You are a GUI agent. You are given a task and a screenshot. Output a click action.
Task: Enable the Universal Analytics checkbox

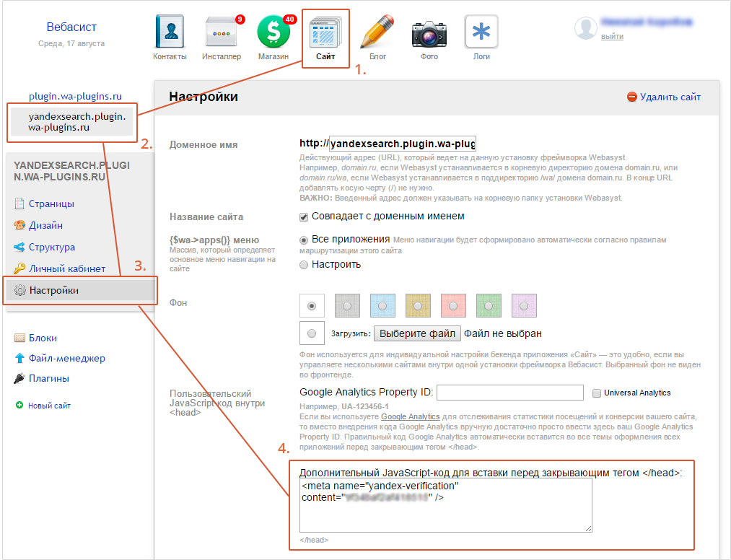coord(596,393)
